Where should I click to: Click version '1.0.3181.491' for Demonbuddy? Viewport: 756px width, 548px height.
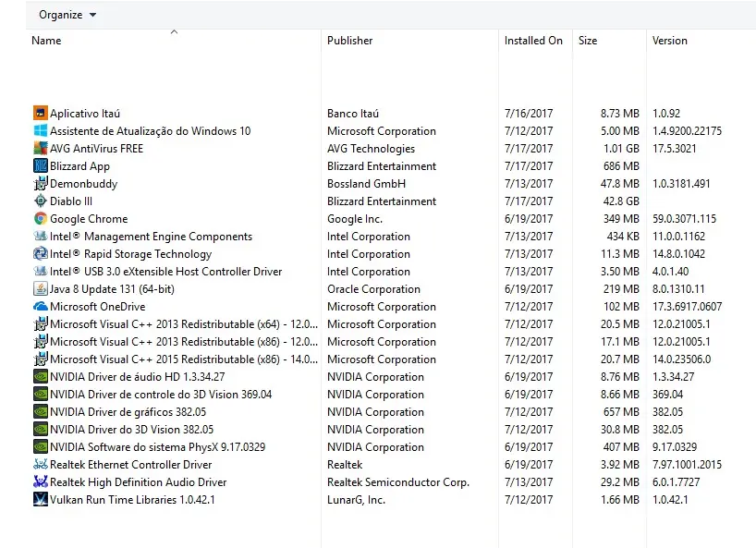(x=681, y=184)
